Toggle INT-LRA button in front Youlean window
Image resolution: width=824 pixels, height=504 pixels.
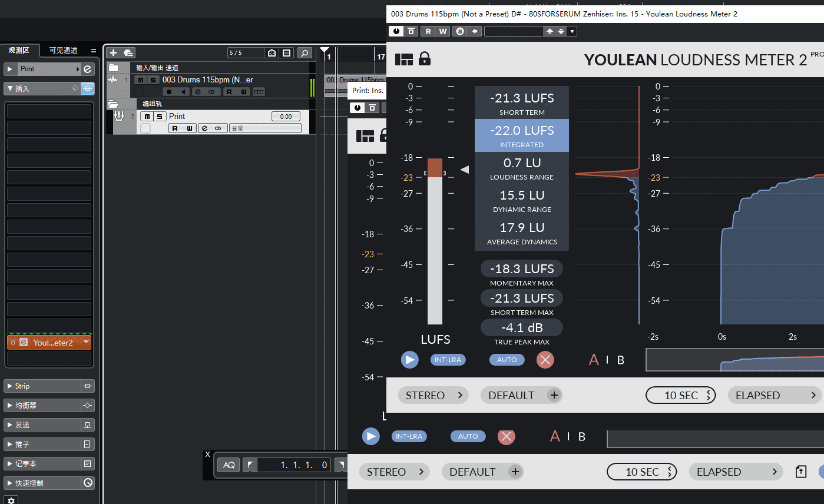click(x=448, y=360)
